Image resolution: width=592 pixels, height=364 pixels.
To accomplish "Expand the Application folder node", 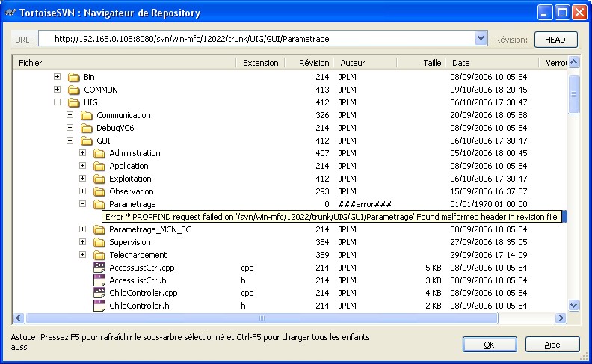I will click(83, 166).
